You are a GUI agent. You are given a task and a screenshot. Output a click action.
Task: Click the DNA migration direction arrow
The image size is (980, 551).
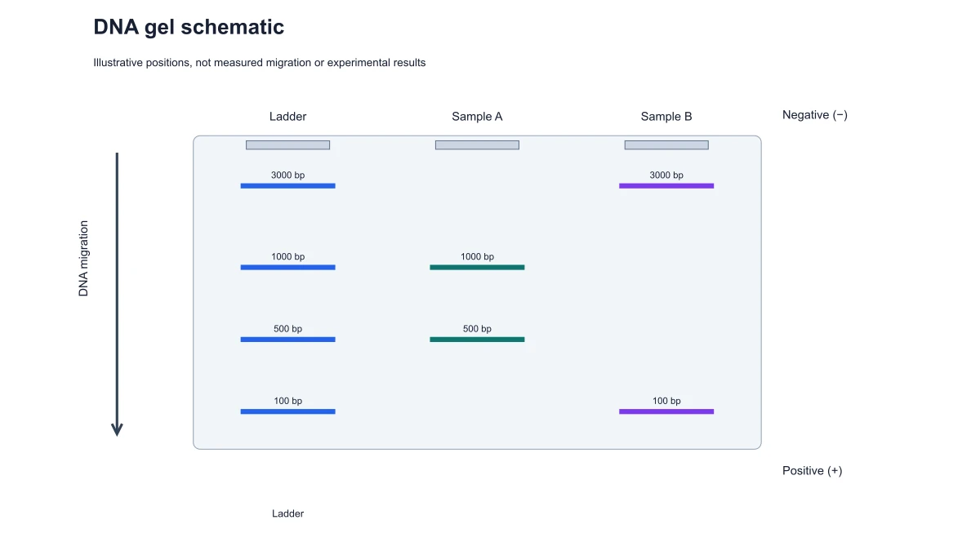pyautogui.click(x=117, y=294)
